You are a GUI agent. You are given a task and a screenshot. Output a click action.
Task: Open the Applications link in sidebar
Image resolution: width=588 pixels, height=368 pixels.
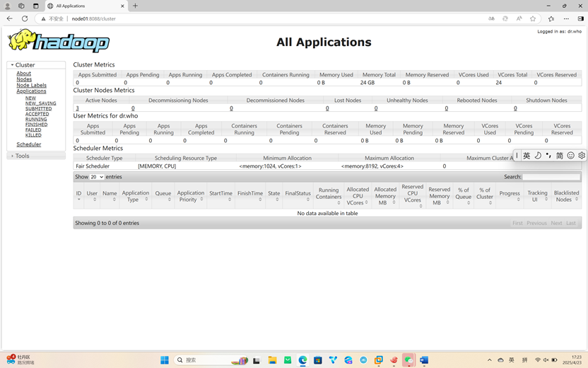31,91
